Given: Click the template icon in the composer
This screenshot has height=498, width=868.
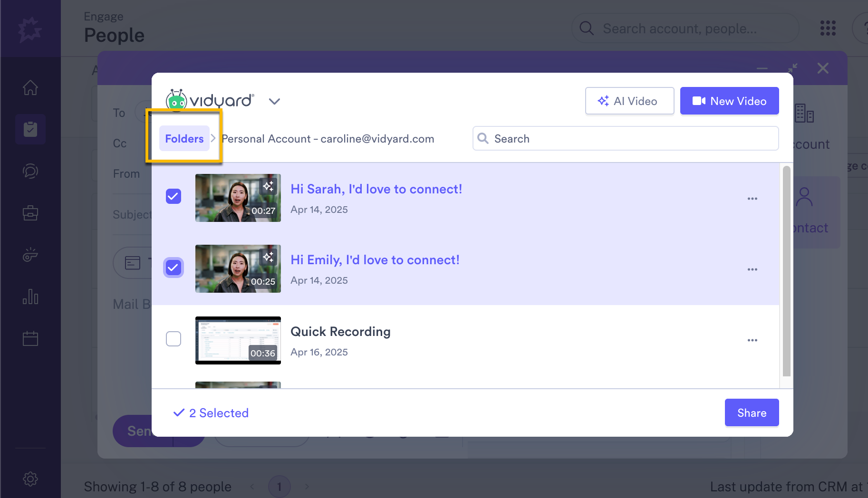Looking at the screenshot, I should (x=133, y=262).
